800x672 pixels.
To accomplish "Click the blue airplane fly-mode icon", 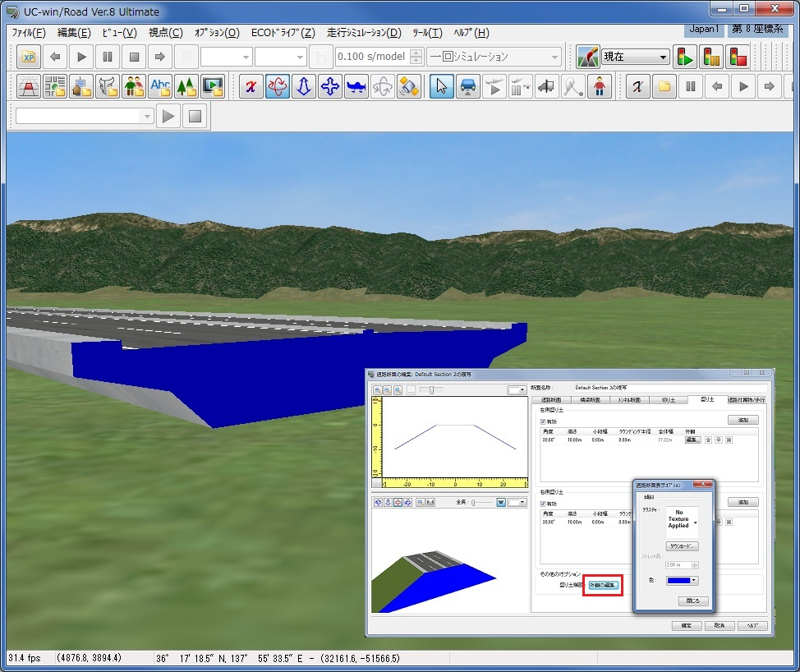I will click(x=356, y=86).
